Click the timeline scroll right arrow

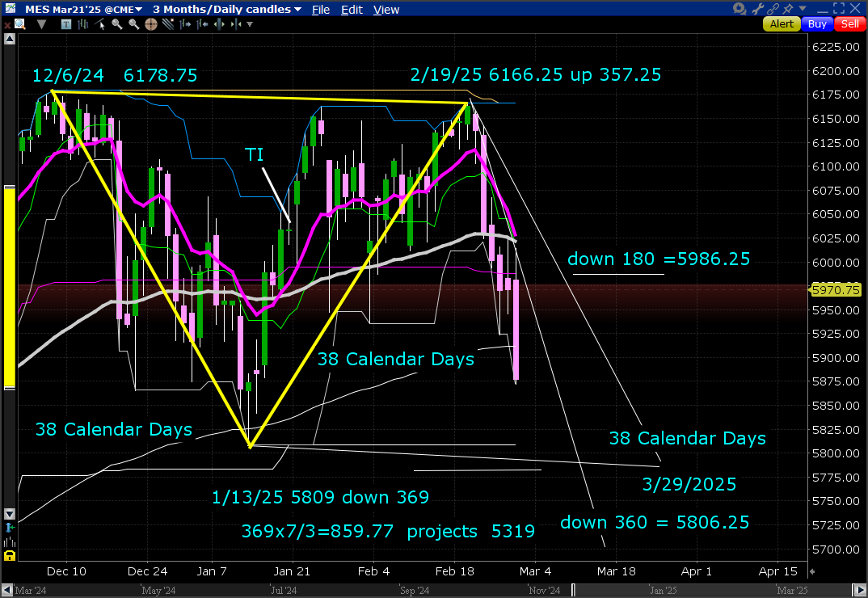point(858,590)
